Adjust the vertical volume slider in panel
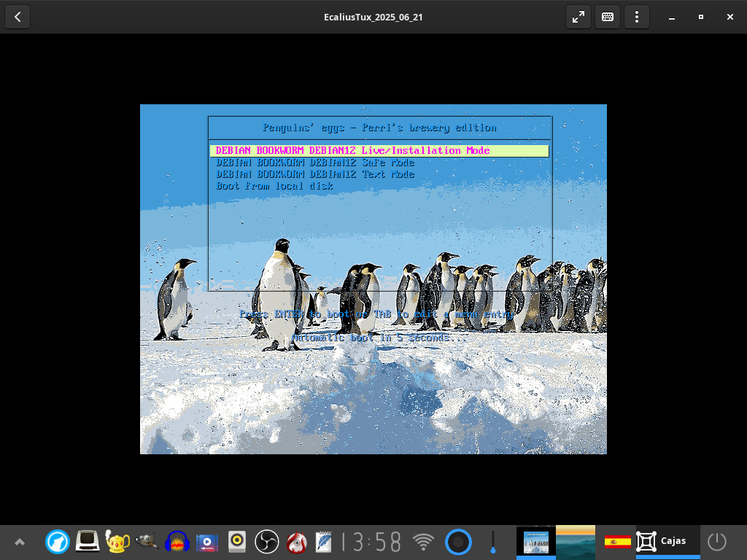 pos(493,542)
